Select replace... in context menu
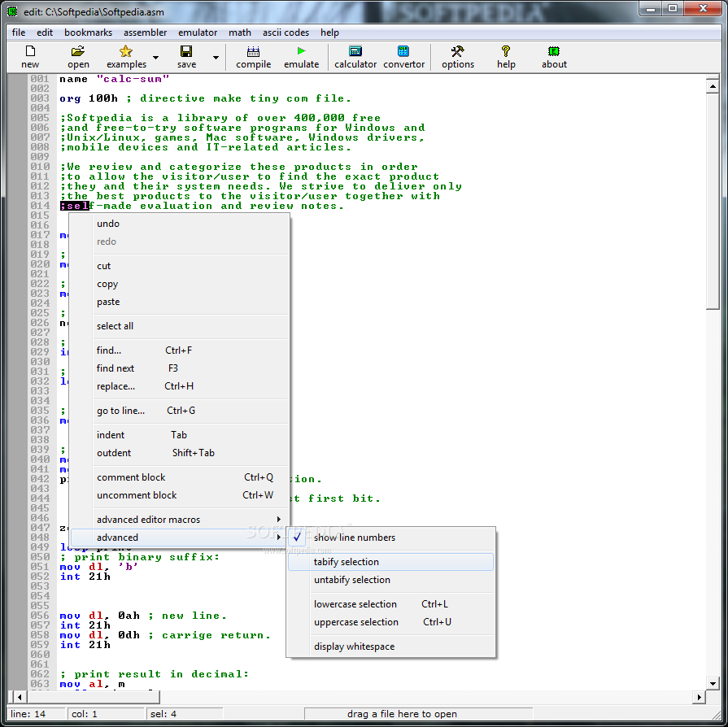The height and width of the screenshot is (727, 728). [180, 386]
